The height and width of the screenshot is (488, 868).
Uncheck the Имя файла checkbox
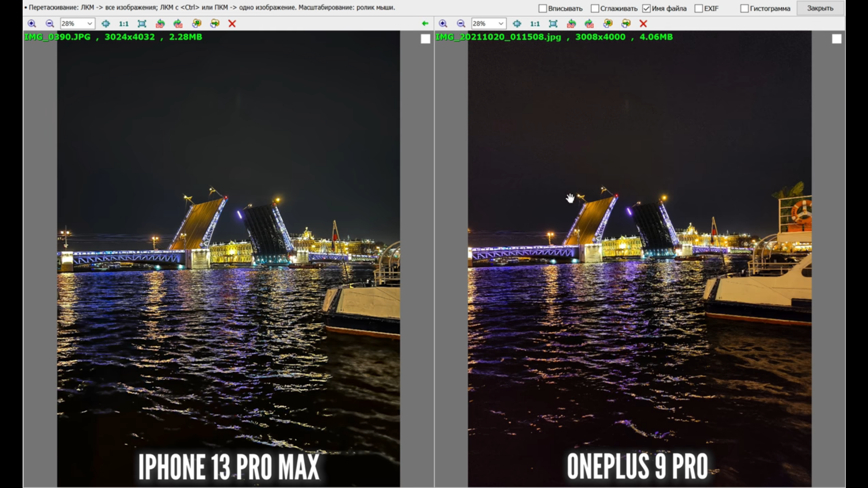point(646,9)
